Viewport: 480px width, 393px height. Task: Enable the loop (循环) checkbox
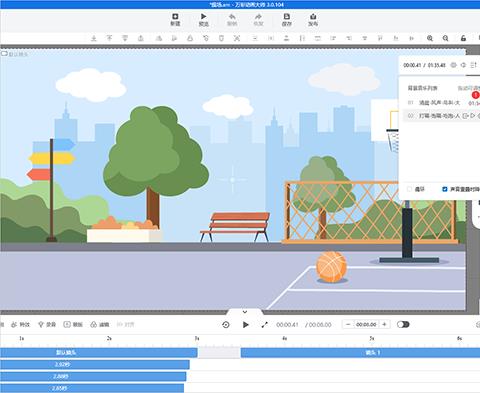click(409, 189)
